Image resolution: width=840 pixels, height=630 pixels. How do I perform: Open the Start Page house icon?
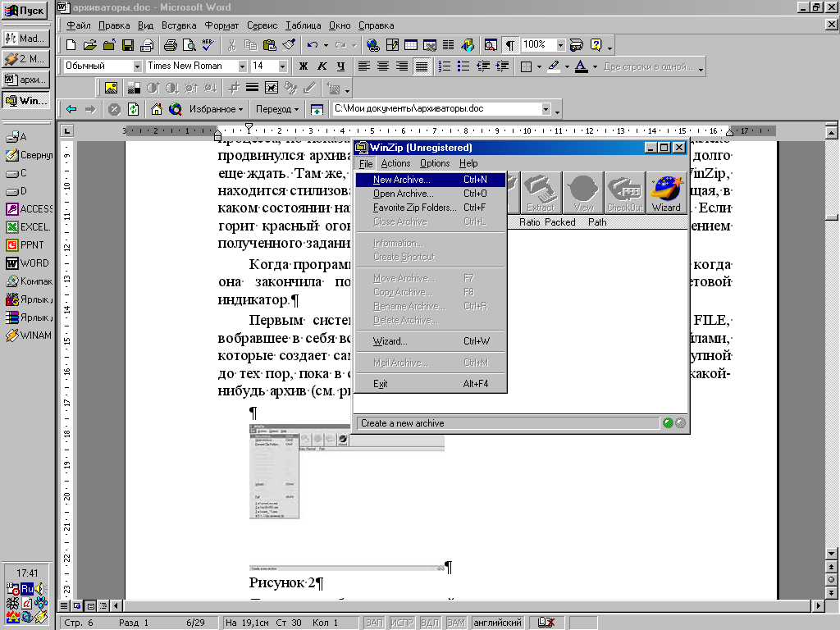pos(157,109)
